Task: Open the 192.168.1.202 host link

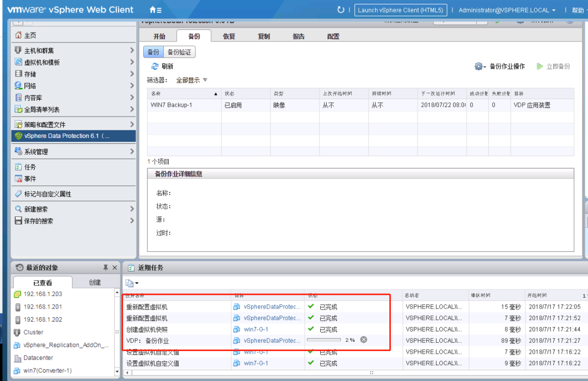Action: click(43, 319)
